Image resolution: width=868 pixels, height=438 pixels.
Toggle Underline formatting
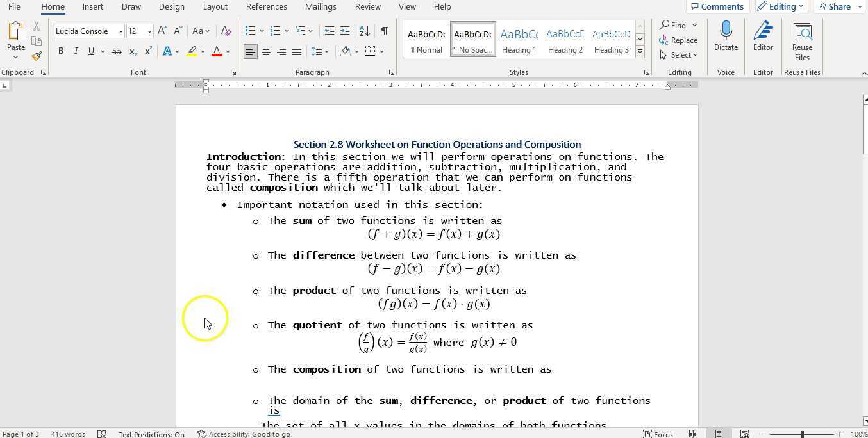tap(91, 51)
